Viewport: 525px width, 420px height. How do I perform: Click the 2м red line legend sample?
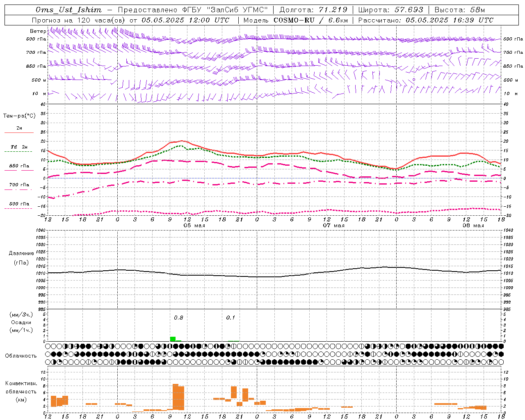coord(19,133)
